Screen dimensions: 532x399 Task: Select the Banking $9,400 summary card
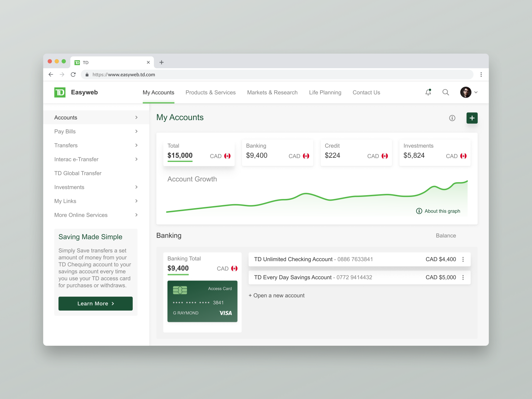(x=277, y=153)
